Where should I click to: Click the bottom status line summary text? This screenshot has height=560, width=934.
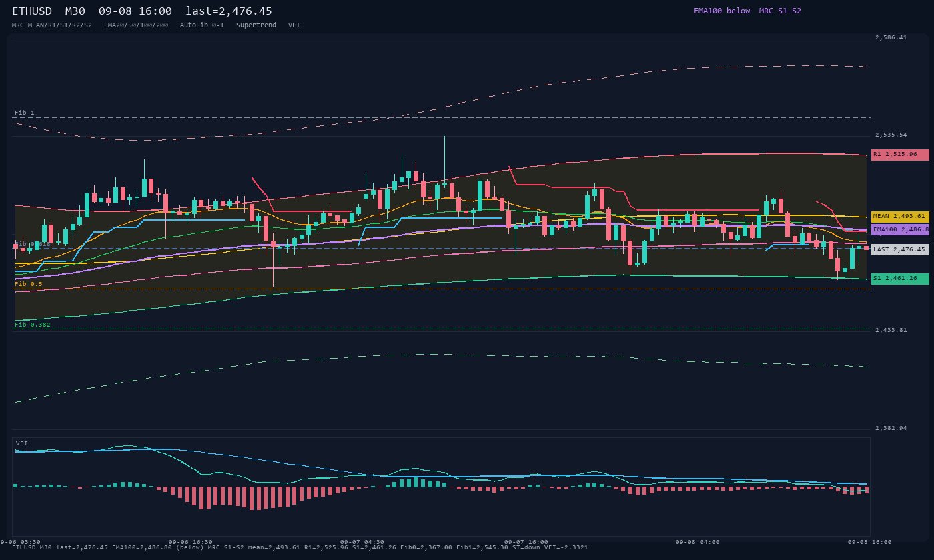pyautogui.click(x=300, y=548)
